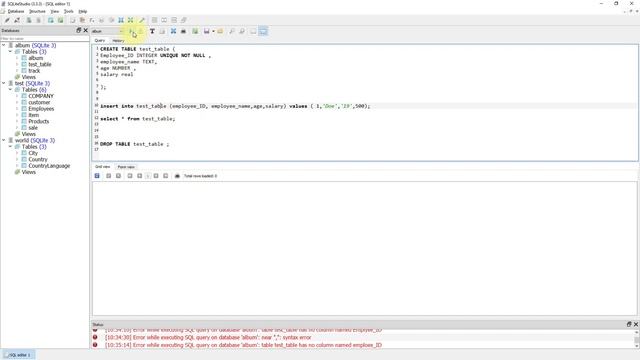The height and width of the screenshot is (360, 640).
Task: Go to last results page icon
Action: tap(165, 176)
